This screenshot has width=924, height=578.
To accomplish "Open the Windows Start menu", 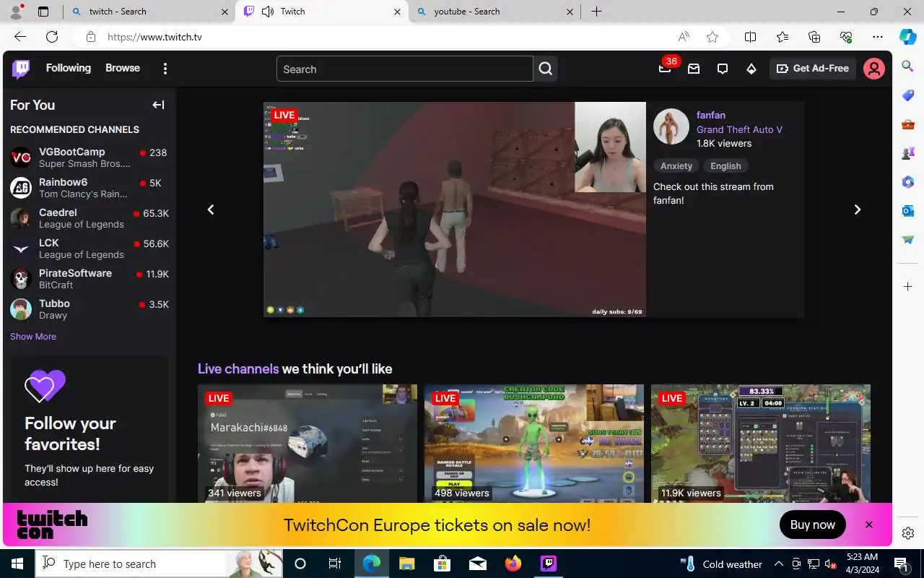I will coord(17,564).
